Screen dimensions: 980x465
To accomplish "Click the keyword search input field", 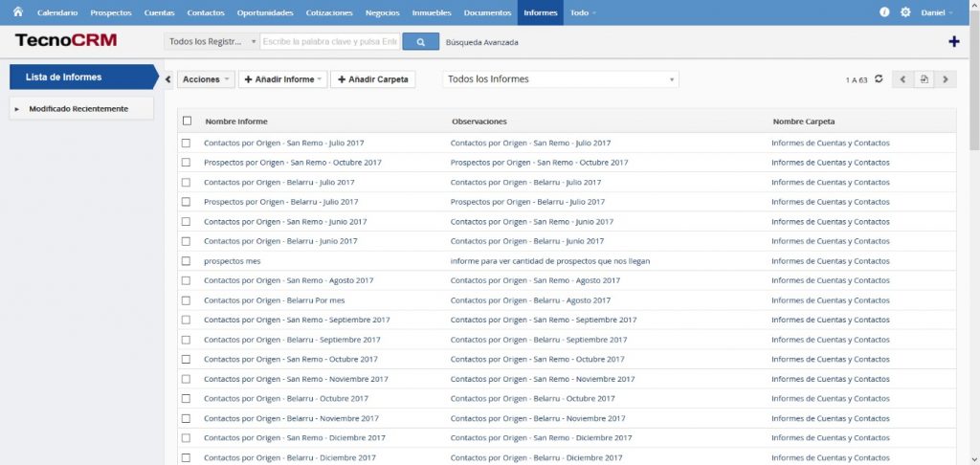I will point(328,42).
